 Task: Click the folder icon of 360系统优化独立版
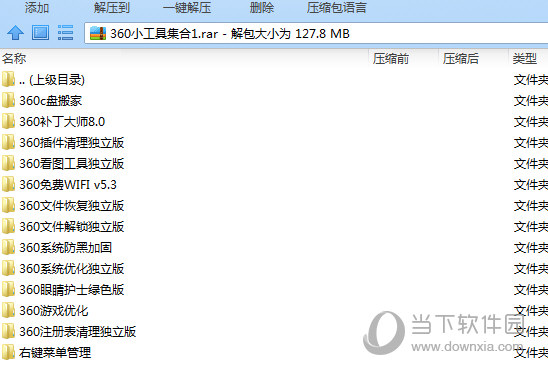click(x=8, y=268)
